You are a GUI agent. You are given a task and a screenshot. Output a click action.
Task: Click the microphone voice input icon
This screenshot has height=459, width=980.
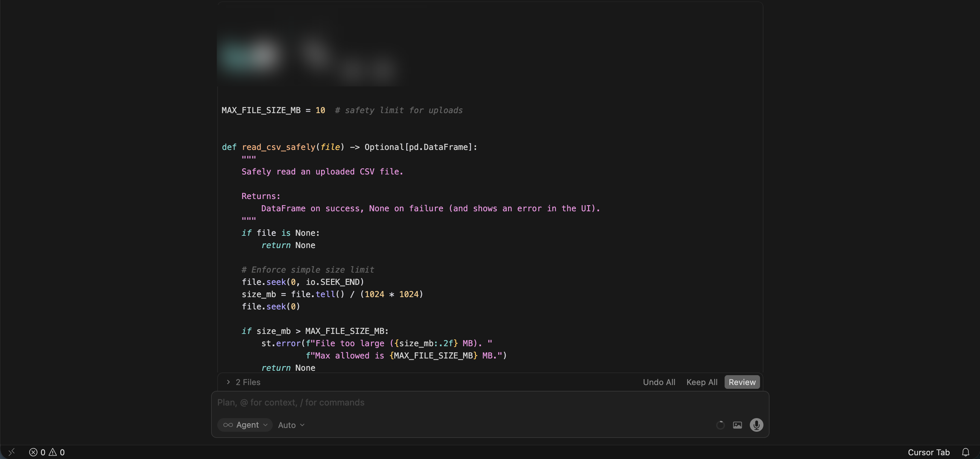[756, 425]
